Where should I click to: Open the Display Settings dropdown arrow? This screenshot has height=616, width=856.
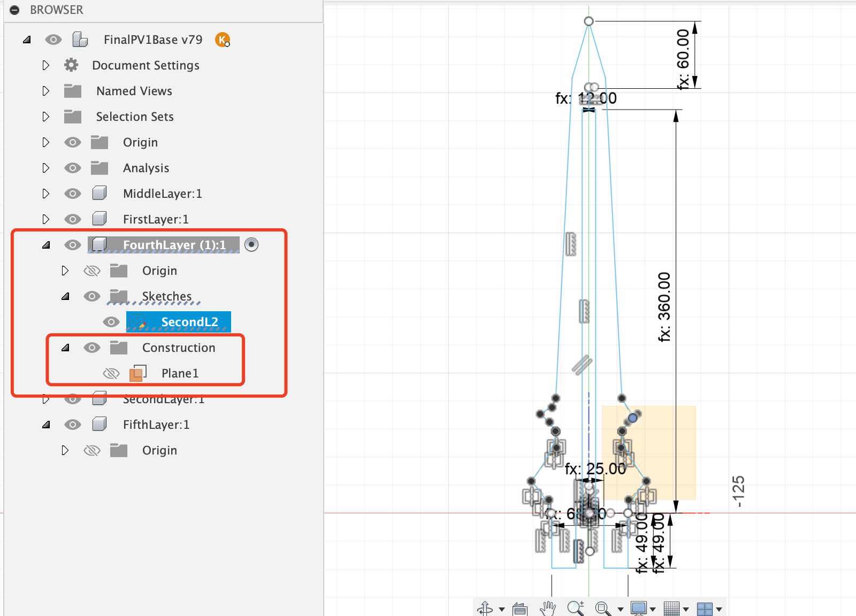click(x=653, y=609)
